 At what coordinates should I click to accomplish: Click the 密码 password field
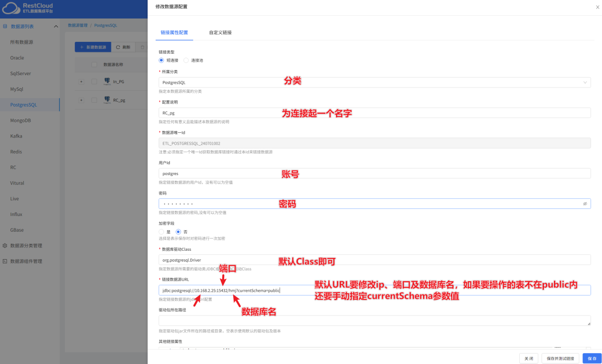click(x=375, y=204)
